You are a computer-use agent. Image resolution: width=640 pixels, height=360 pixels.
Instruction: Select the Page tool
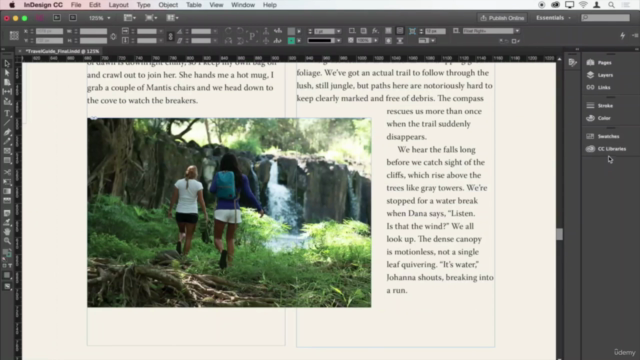click(7, 82)
